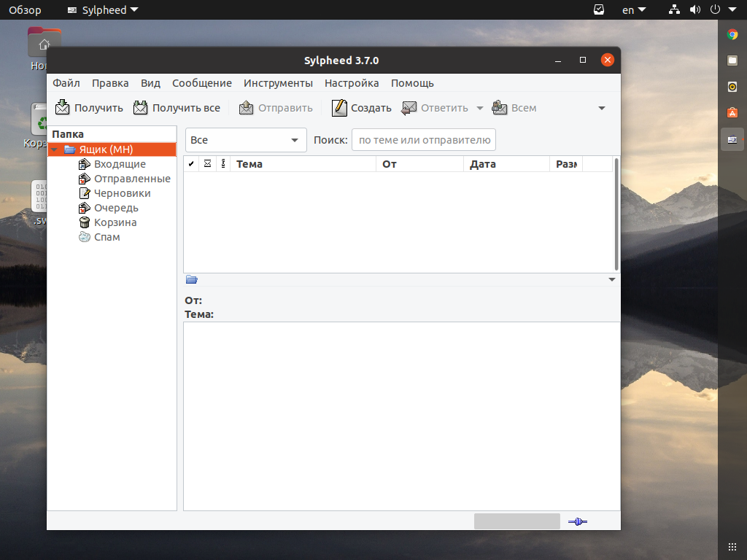The image size is (747, 560).
Task: Click the Отправить (send) toolbar icon
Action: pyautogui.click(x=247, y=108)
